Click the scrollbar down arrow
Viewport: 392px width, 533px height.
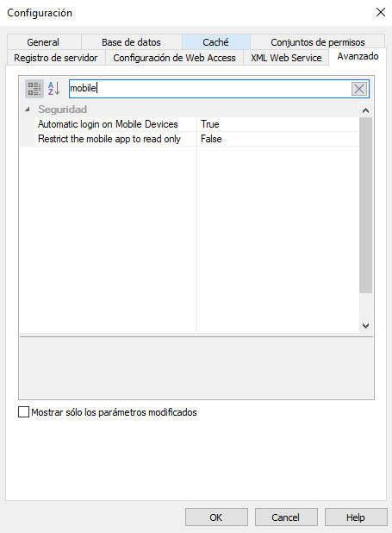point(366,326)
